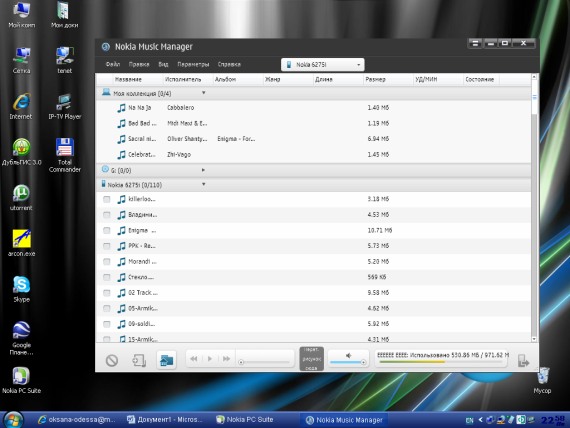The image size is (570, 428).
Task: Open the Справка menu
Action: (229, 64)
